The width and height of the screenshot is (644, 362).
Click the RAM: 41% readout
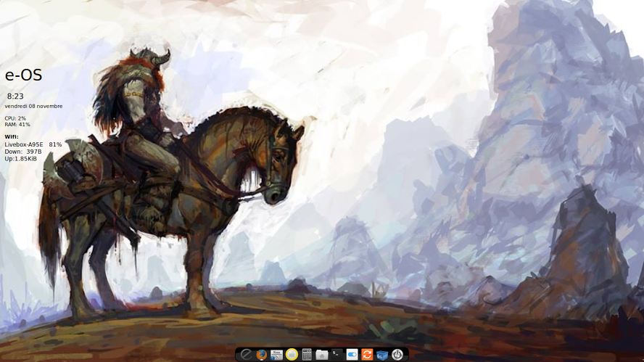17,124
